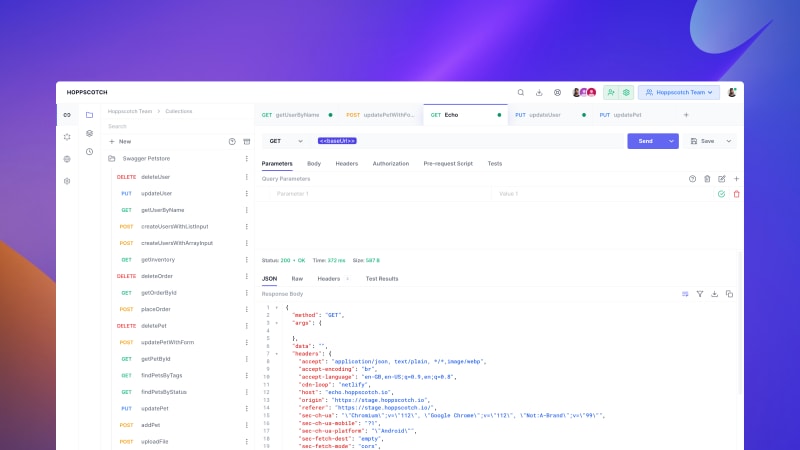This screenshot has width=800, height=450.
Task: Click the install/download icon in header
Action: pos(539,92)
